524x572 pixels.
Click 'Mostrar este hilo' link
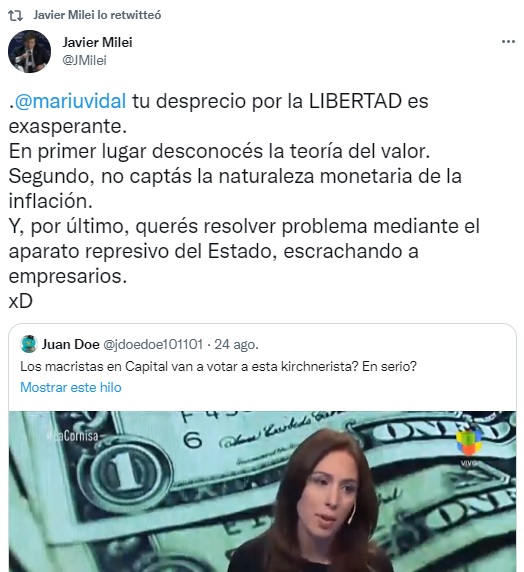coord(71,387)
